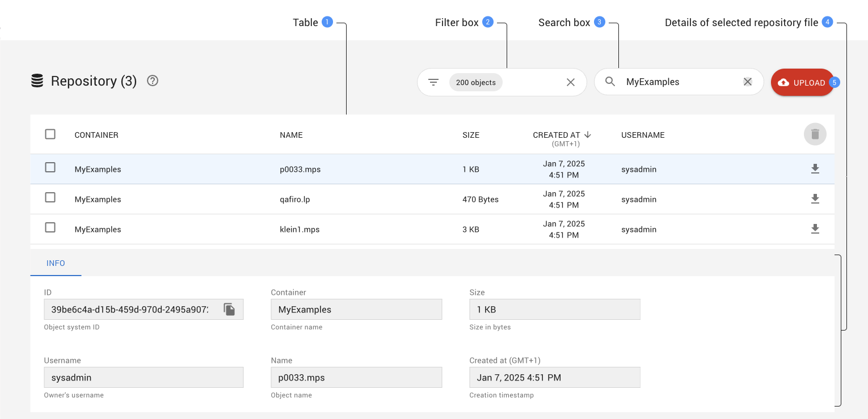This screenshot has width=868, height=419.
Task: Select the checkbox for qafiro.lp row
Action: [x=50, y=198]
